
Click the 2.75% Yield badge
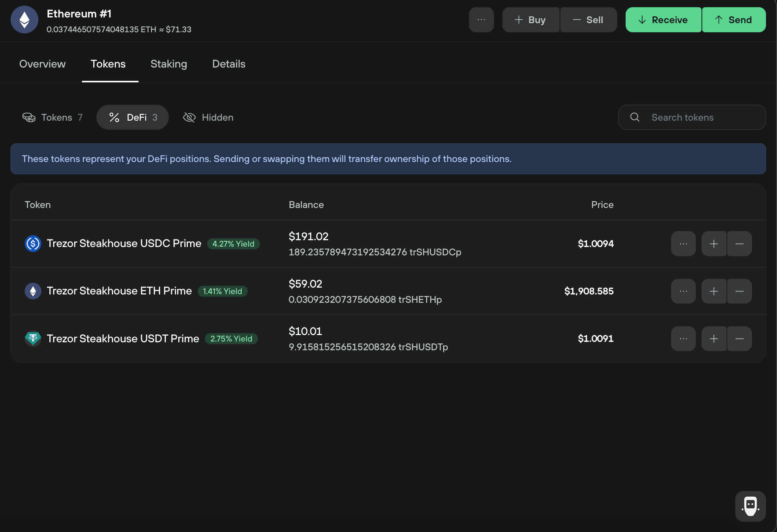(x=231, y=338)
